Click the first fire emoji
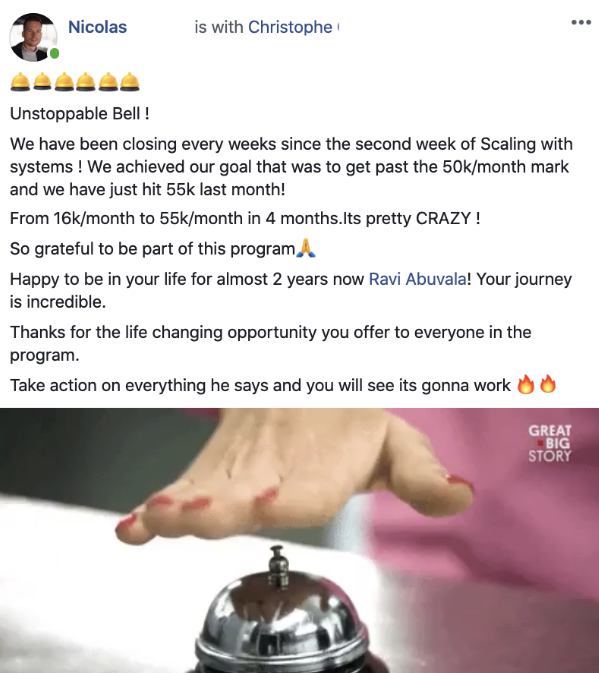599x673 pixels. 526,384
